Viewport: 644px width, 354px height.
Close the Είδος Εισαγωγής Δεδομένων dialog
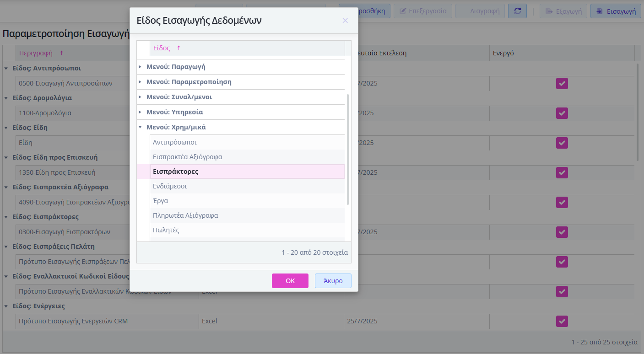coord(345,21)
